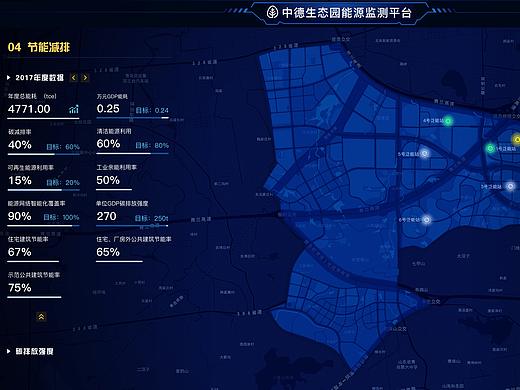Go to the next year's data
The height and width of the screenshot is (390, 520).
(x=85, y=78)
